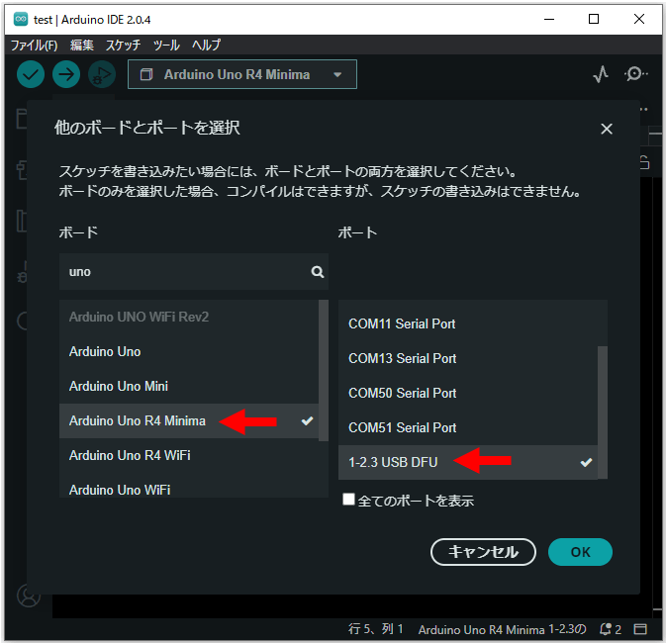Viewport: 666px width, 644px height.
Task: Click the board list scrollbar
Action: click(x=324, y=370)
